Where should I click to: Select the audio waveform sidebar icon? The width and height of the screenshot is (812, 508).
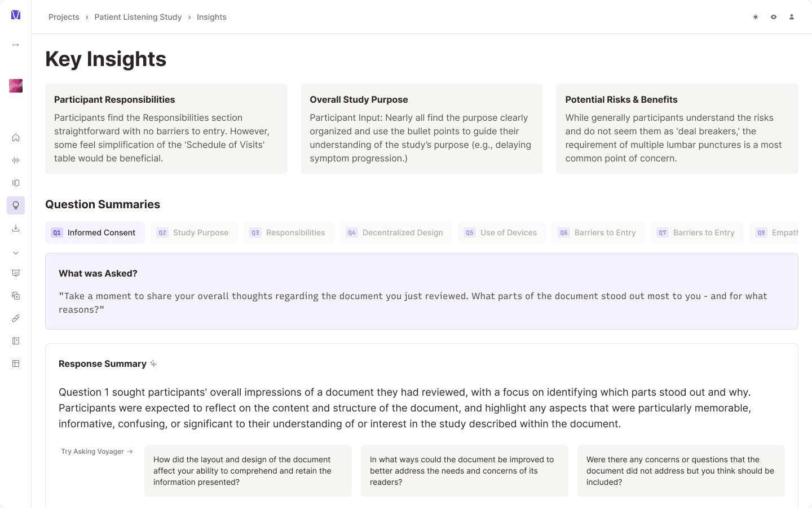point(16,160)
